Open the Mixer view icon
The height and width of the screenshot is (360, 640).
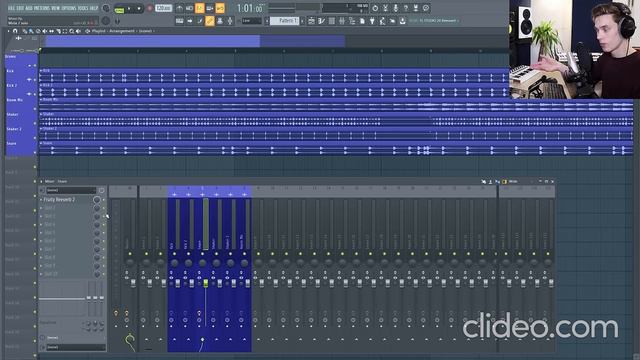[342, 21]
